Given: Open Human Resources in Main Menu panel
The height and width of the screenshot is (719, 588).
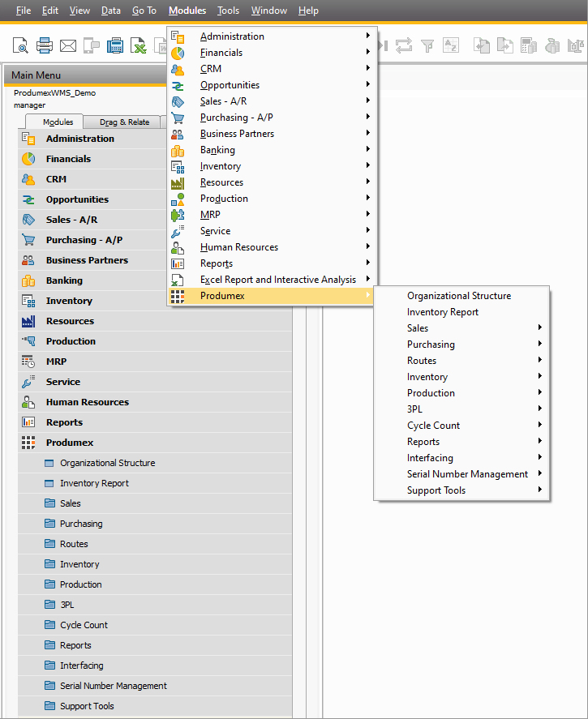Looking at the screenshot, I should 155,402.
